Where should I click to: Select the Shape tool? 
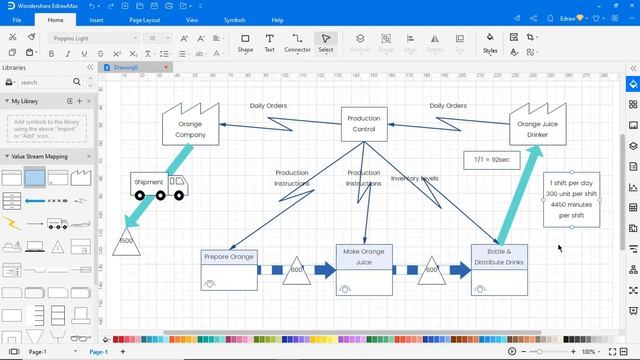245,43
